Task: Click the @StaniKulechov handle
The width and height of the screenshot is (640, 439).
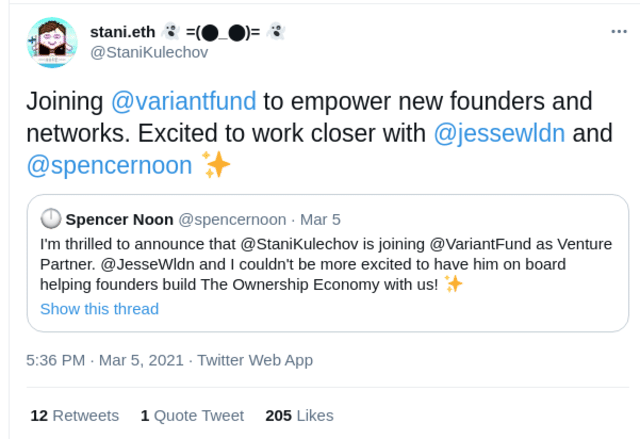Action: [149, 52]
